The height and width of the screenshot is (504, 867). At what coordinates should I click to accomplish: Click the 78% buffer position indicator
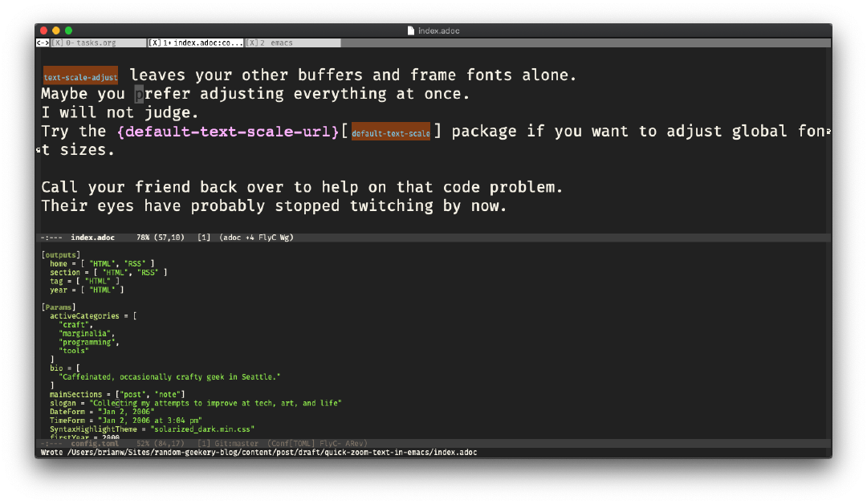tap(142, 237)
